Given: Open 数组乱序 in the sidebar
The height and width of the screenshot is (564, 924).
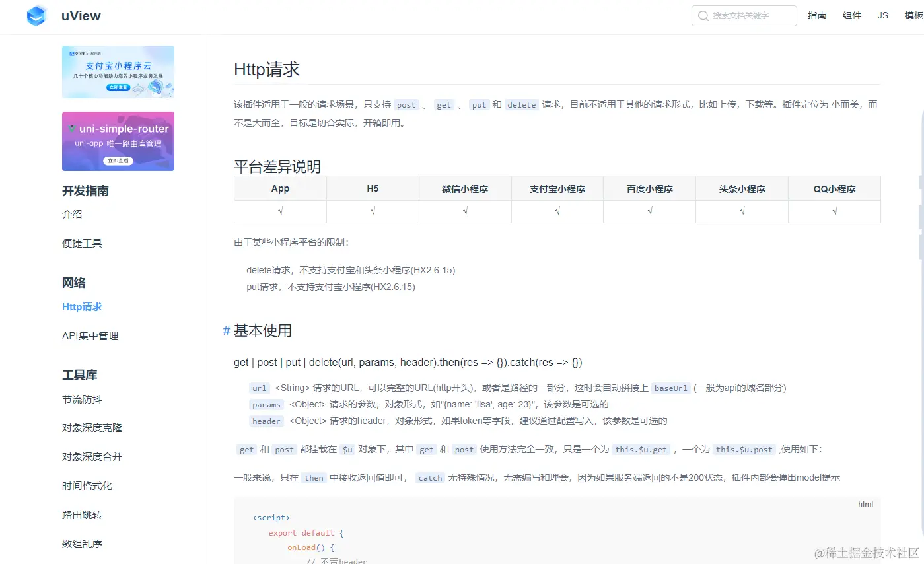Looking at the screenshot, I should pos(82,544).
